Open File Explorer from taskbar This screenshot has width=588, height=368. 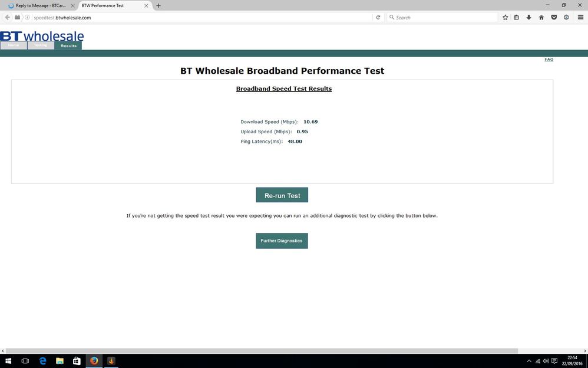60,361
